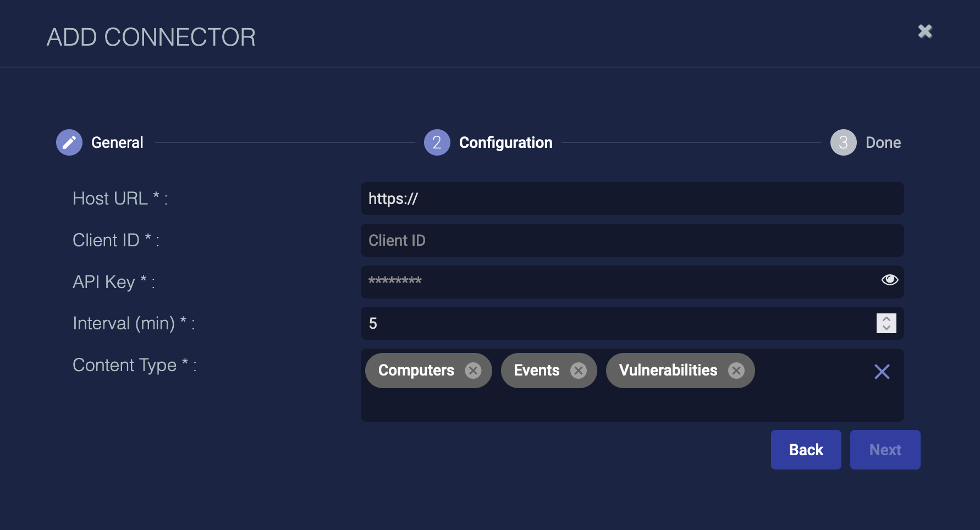
Task: Remove the Computers tag
Action: pos(473,371)
